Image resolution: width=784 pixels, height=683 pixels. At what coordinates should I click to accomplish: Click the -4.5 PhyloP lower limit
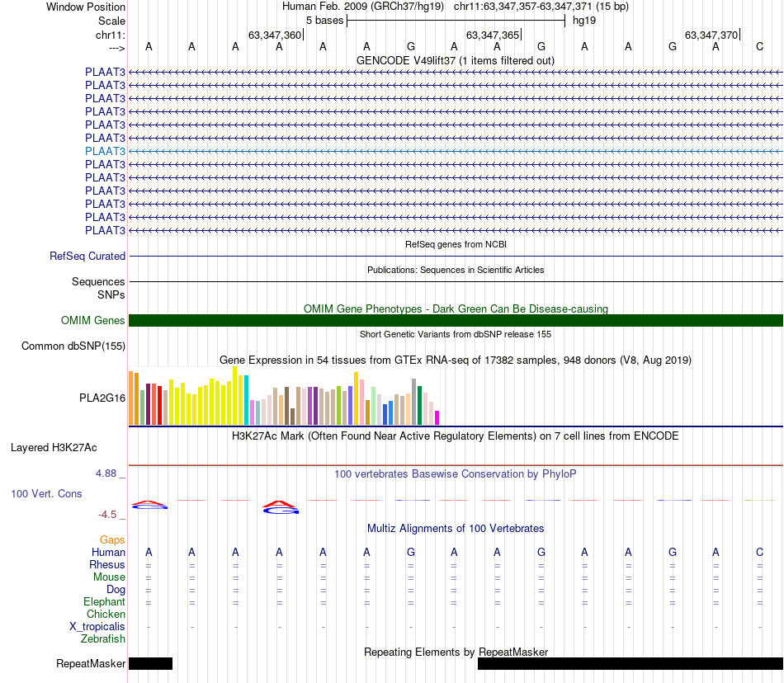[107, 515]
